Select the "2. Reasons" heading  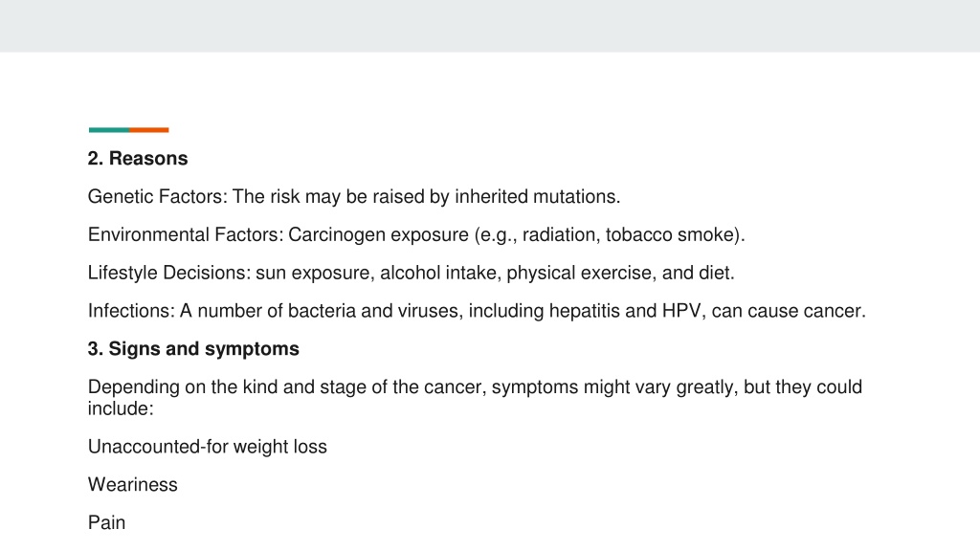138,159
